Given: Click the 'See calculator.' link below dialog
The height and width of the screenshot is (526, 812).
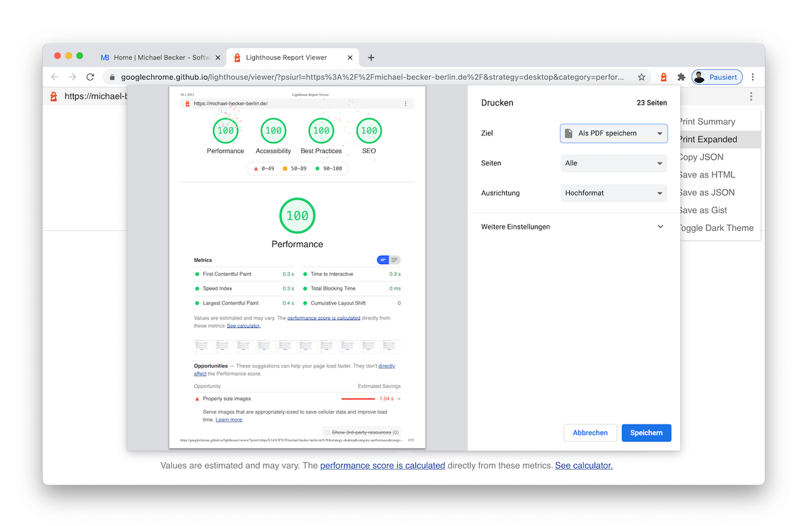Looking at the screenshot, I should (x=584, y=466).
